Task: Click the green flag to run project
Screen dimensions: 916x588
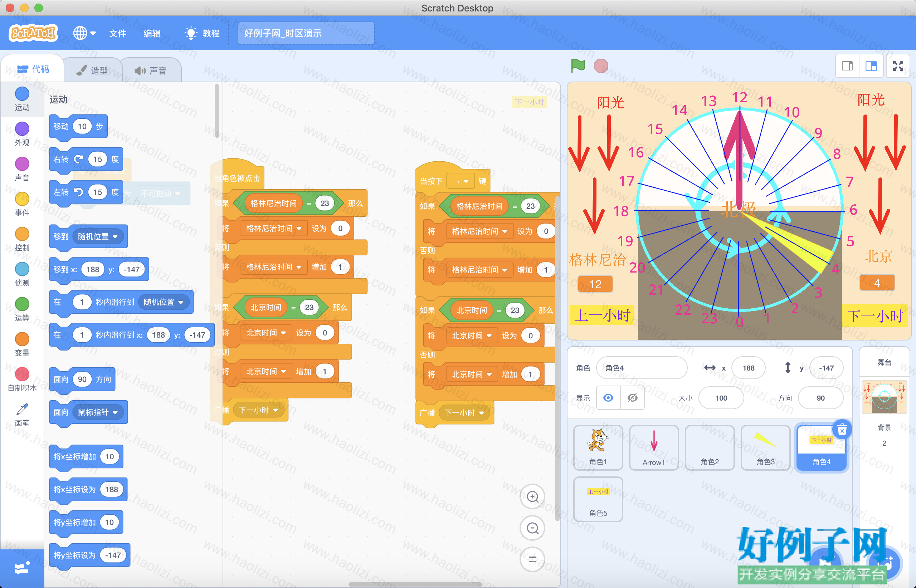Action: point(578,66)
